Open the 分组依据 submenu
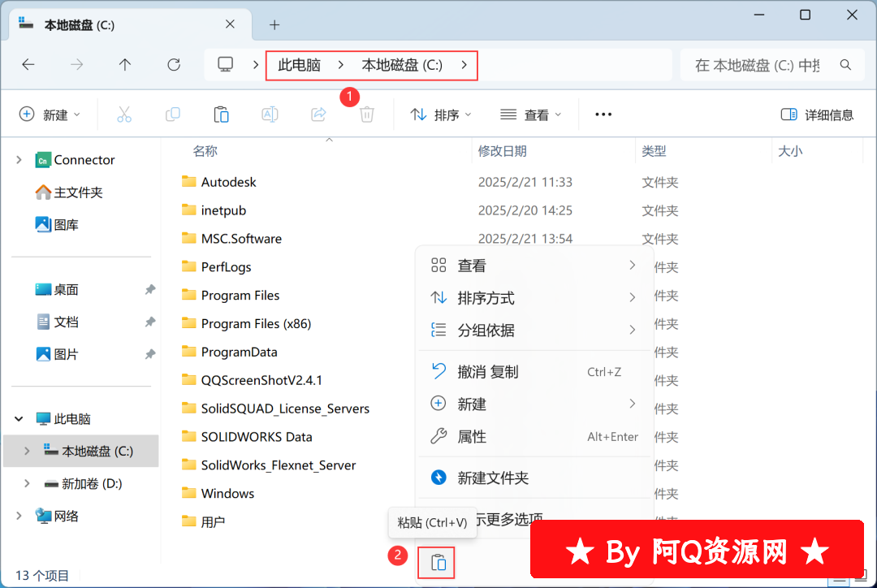This screenshot has height=588, width=877. pyautogui.click(x=535, y=330)
